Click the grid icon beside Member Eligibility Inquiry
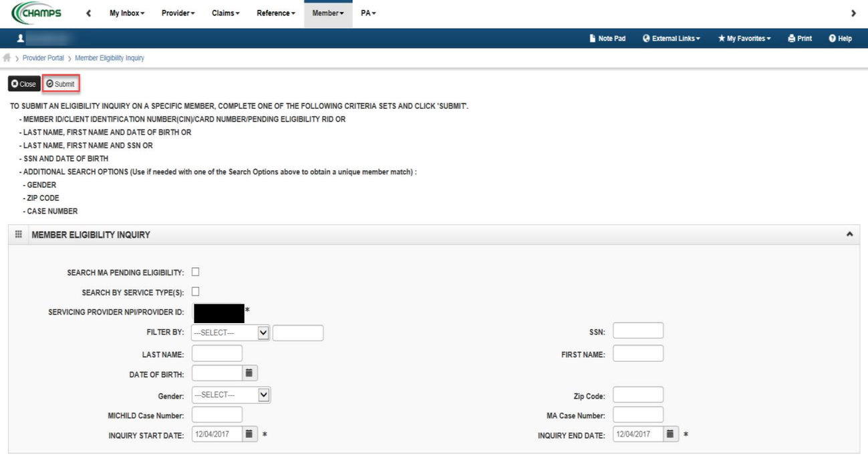The image size is (868, 460). click(19, 234)
